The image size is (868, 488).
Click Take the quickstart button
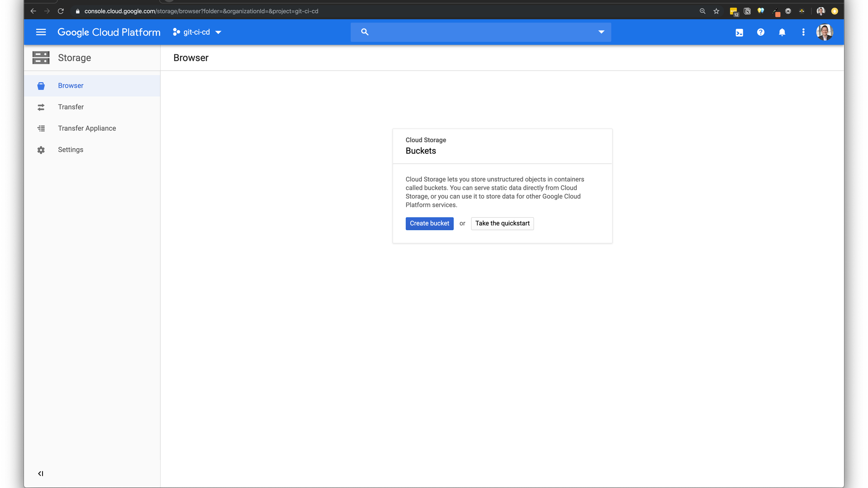pyautogui.click(x=502, y=224)
